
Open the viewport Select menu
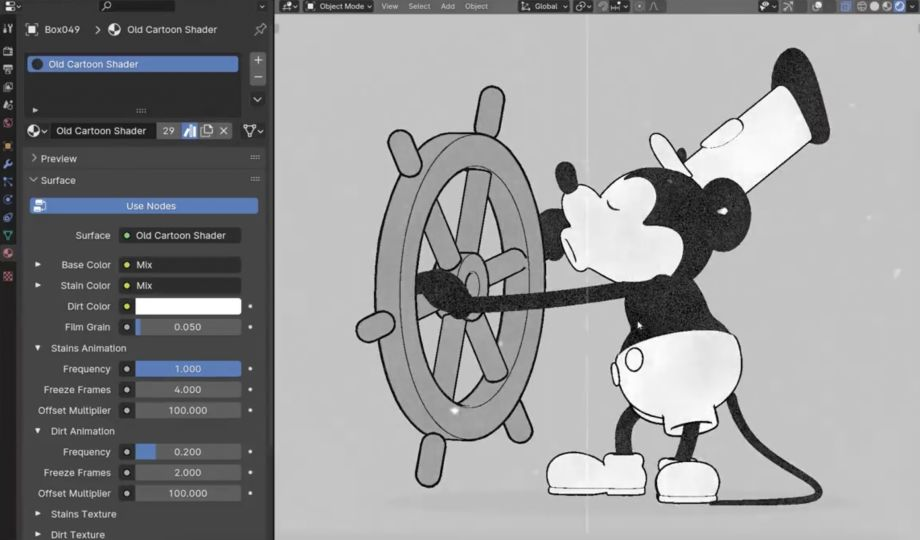pyautogui.click(x=420, y=6)
